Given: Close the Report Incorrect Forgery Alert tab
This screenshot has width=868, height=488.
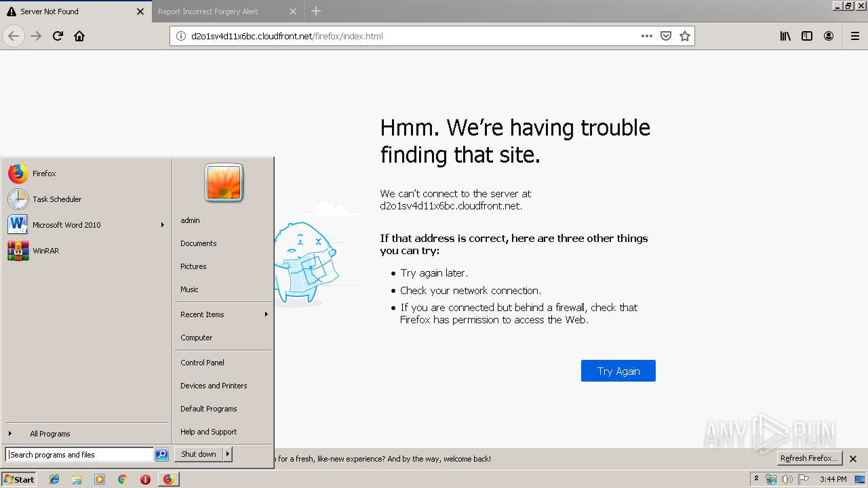Looking at the screenshot, I should 293,12.
